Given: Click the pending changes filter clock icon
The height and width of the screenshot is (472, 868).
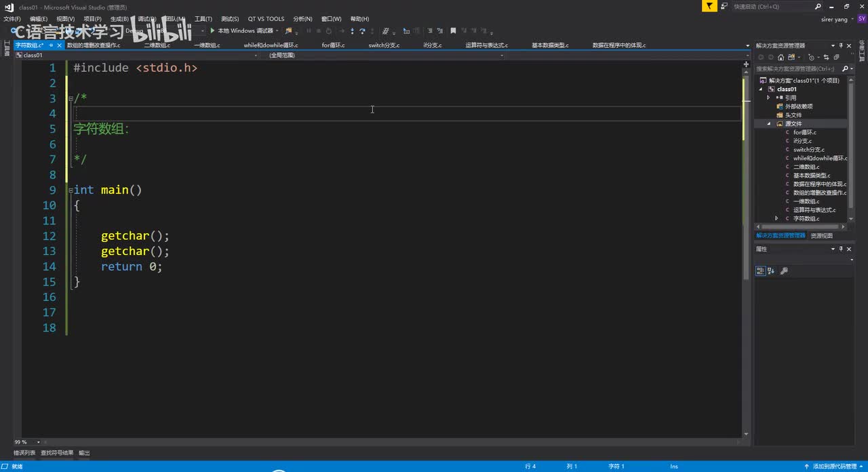Looking at the screenshot, I should [812, 58].
